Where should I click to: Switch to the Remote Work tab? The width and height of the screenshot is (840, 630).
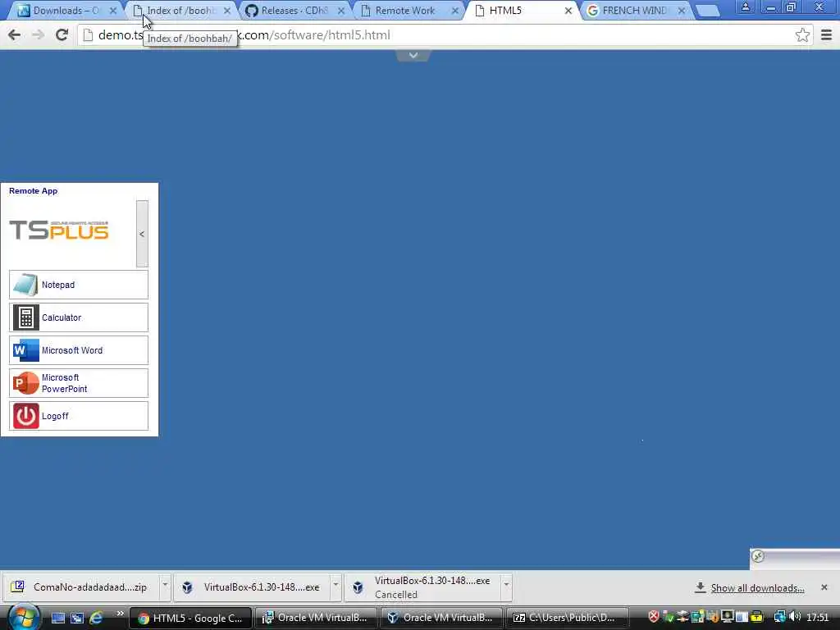[x=410, y=10]
